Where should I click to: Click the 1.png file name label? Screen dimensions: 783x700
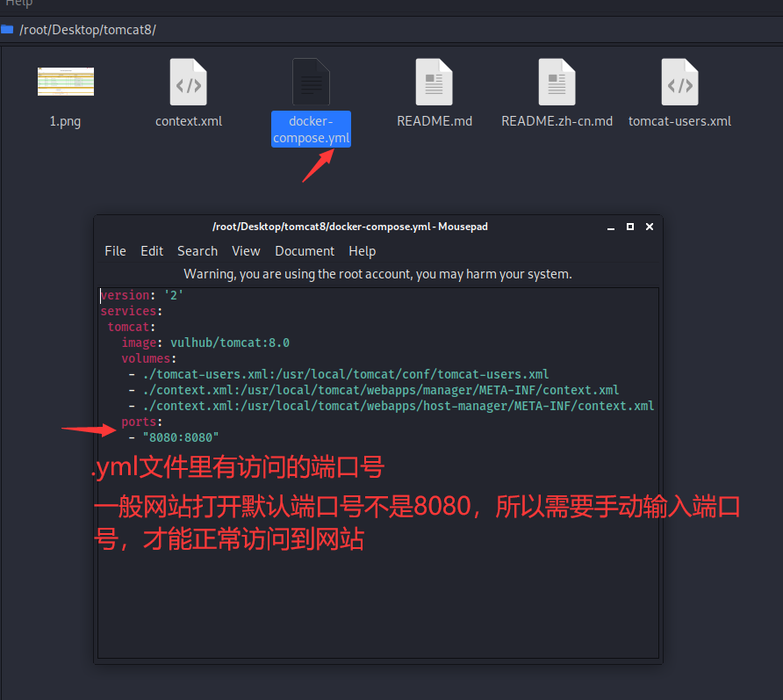coord(65,121)
